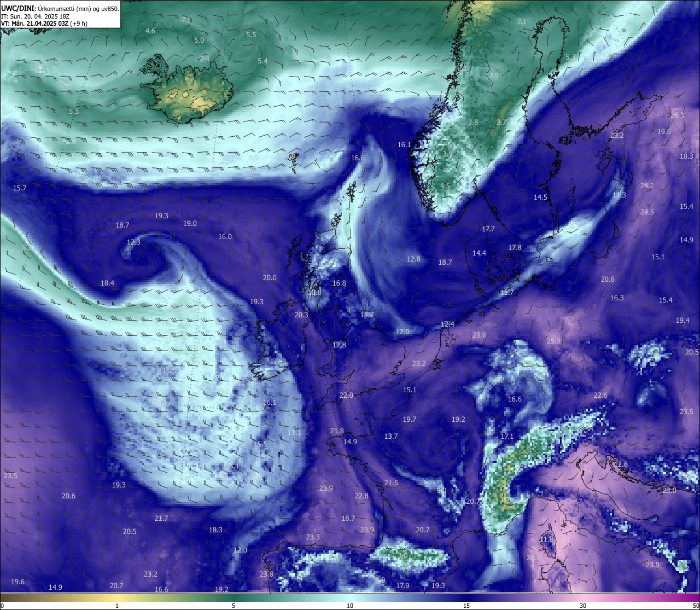Click the map value '22.0'
The width and height of the screenshot is (700, 610).
[346, 396]
